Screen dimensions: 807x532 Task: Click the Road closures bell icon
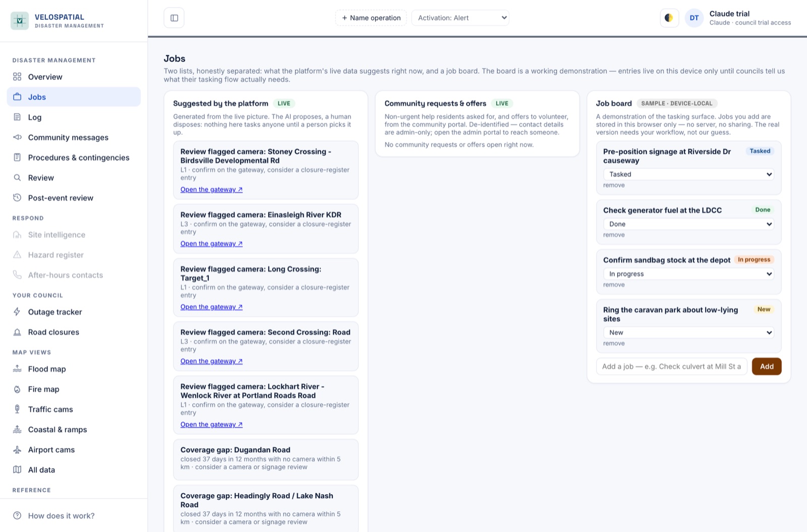point(17,332)
